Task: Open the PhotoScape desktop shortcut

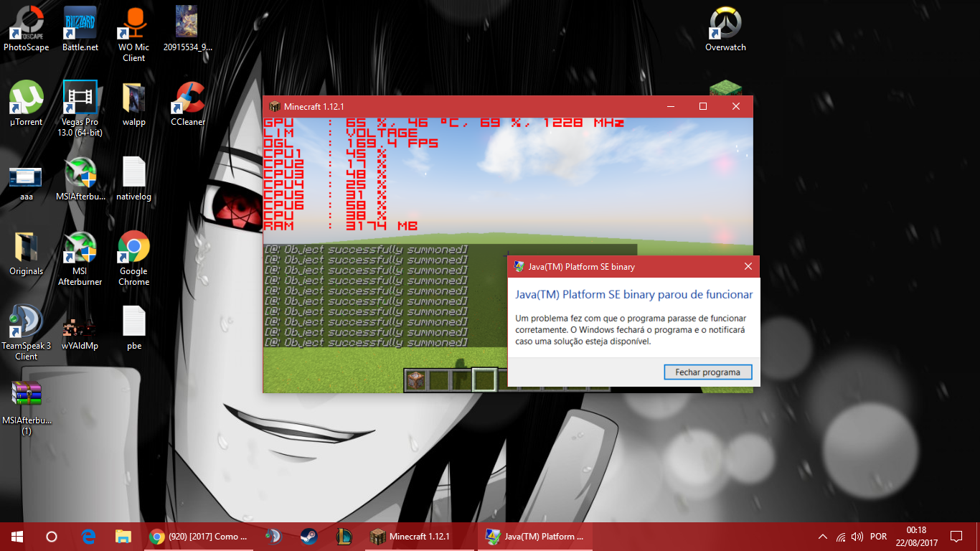Action: [x=27, y=29]
